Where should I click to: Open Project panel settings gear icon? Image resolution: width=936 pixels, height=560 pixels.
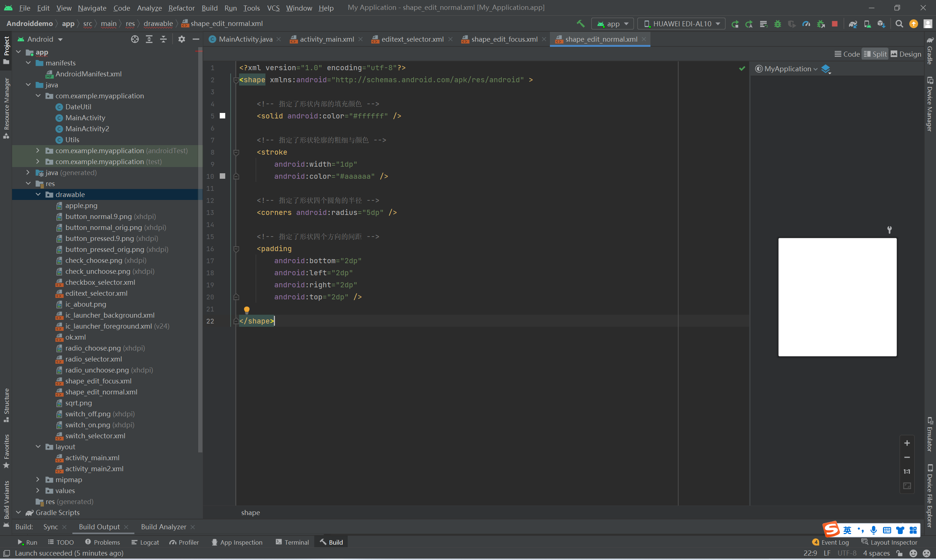coord(182,39)
